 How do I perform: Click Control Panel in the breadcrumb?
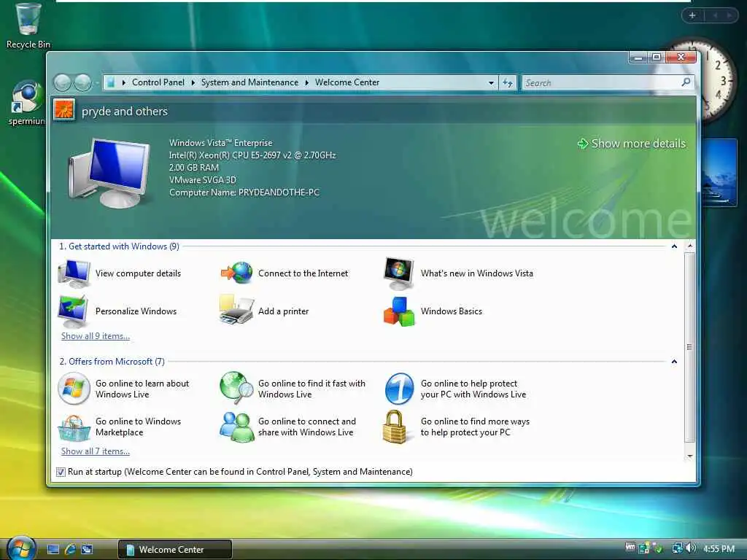coord(158,82)
